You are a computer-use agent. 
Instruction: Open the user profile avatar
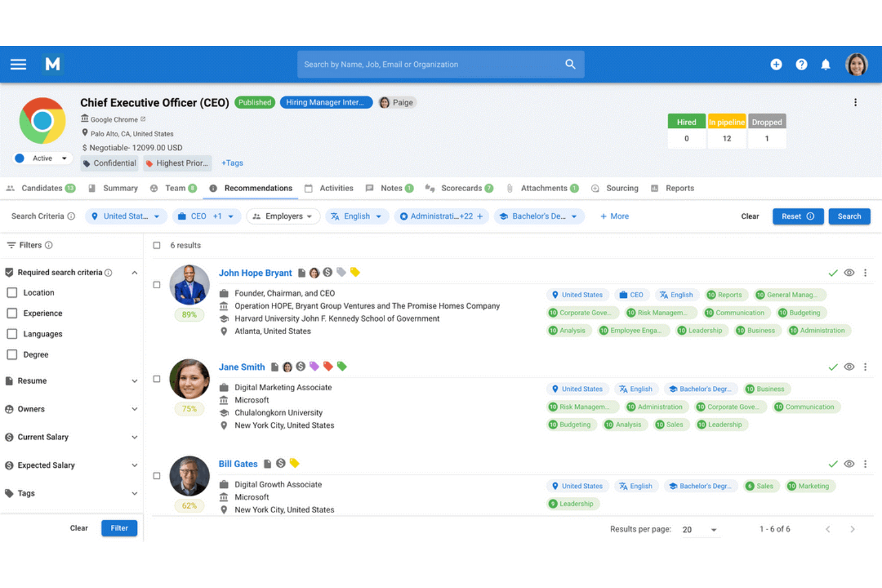856,64
